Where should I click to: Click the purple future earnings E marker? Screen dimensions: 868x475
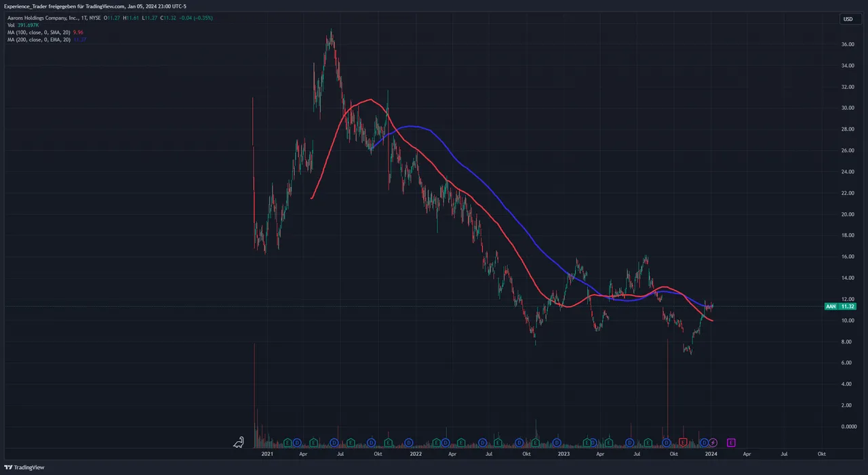click(x=731, y=442)
